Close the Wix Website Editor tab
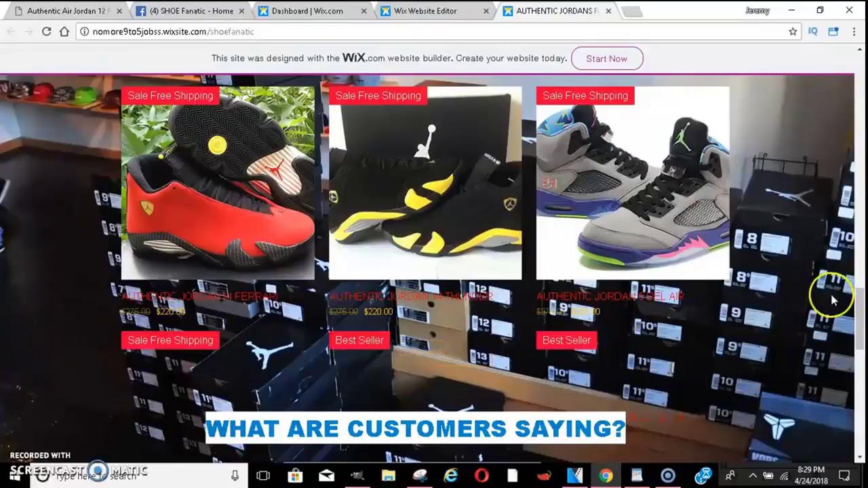This screenshot has height=488, width=868. click(486, 11)
